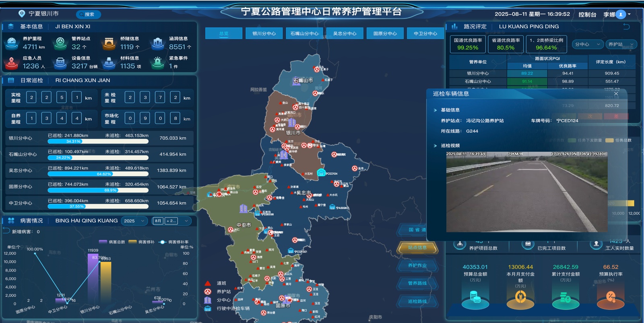Click the 管养路线 map button

417,283
